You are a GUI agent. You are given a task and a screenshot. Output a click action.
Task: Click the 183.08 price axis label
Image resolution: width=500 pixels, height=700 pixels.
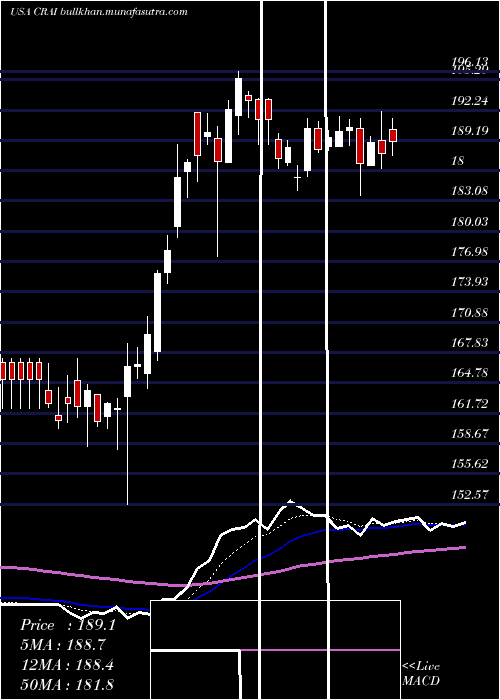(470, 192)
